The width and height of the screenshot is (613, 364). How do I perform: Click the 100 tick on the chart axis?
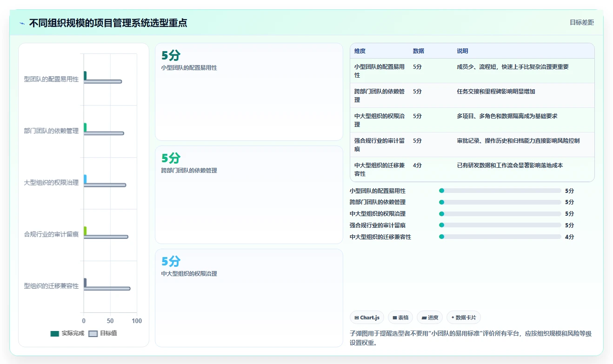click(x=137, y=321)
